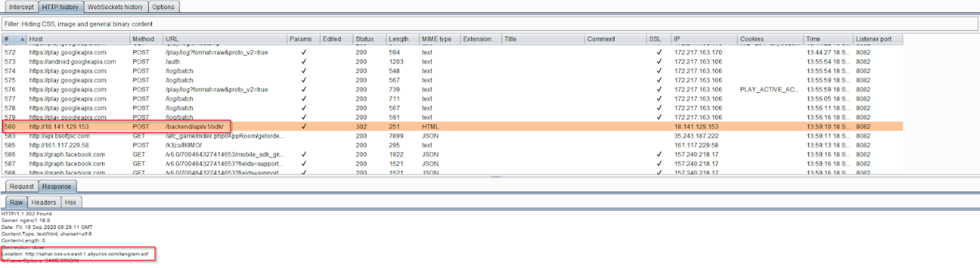Click the SSL checkmark in row 587

[x=659, y=164]
